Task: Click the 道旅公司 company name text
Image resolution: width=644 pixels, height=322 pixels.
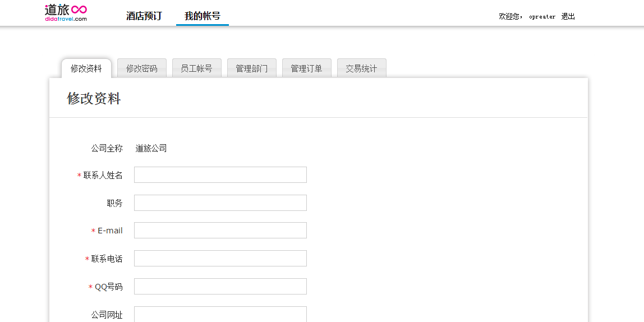Action: point(151,149)
